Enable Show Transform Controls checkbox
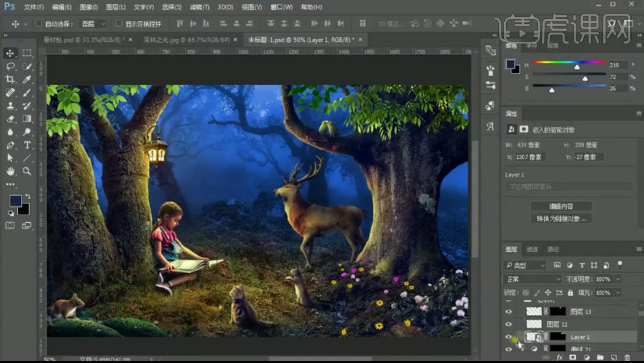Image resolution: width=644 pixels, height=363 pixels. (118, 23)
